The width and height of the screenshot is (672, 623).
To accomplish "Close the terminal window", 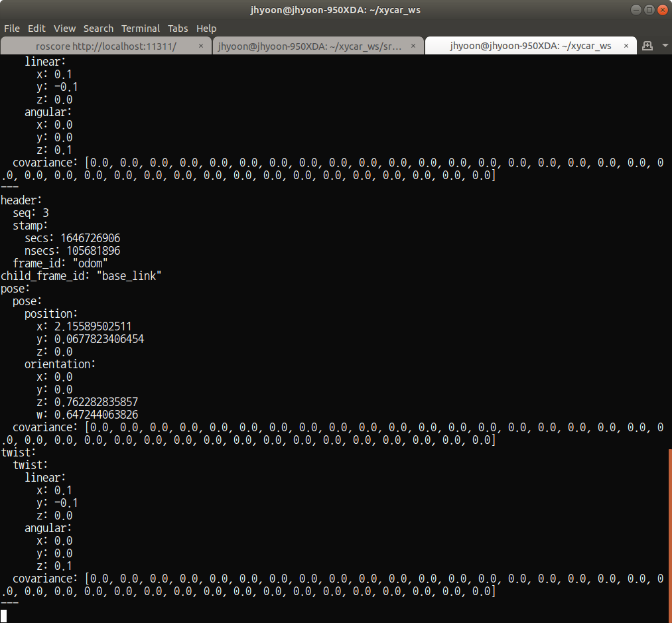I will point(663,10).
